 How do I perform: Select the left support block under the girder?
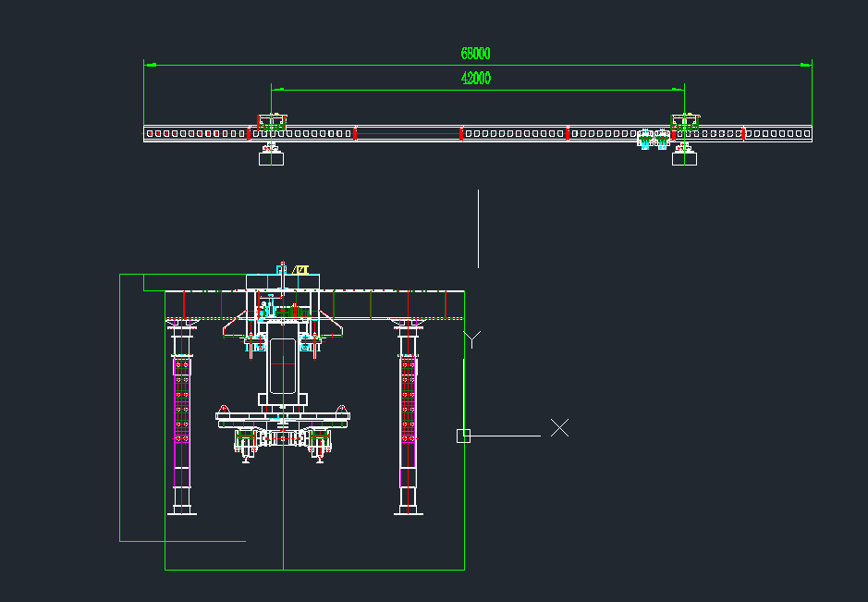(x=271, y=158)
